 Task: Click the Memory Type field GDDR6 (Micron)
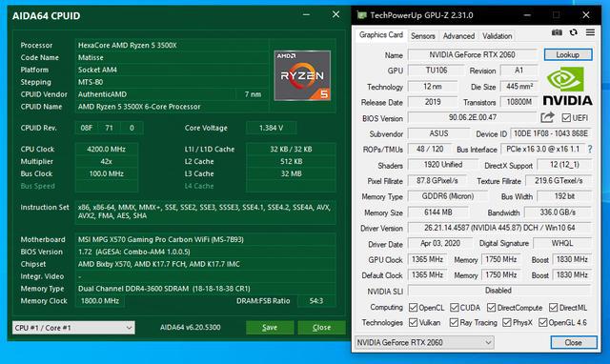pyautogui.click(x=448, y=196)
